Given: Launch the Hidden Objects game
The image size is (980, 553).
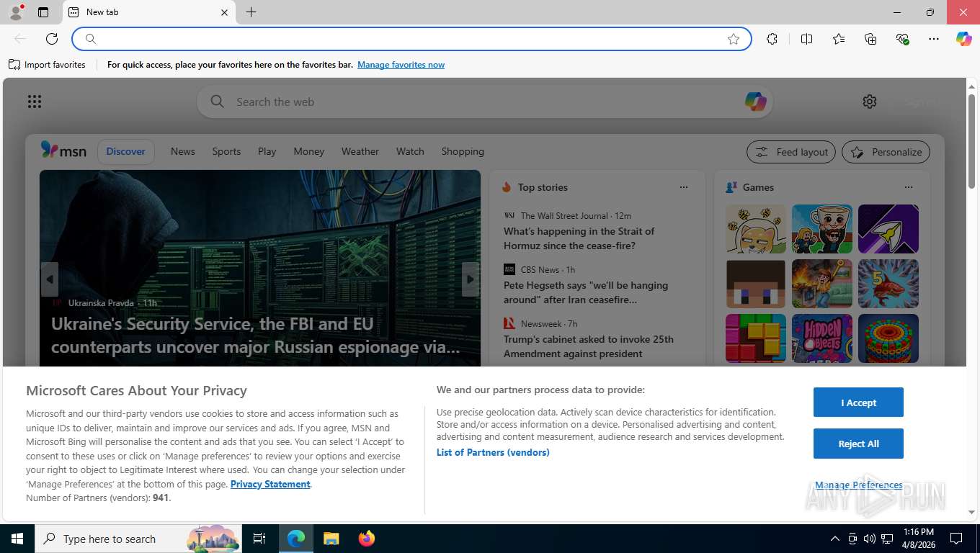Looking at the screenshot, I should pos(822,338).
